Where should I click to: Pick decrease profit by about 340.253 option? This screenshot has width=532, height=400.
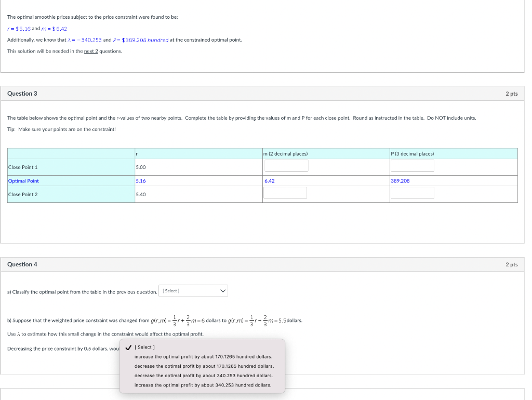click(204, 376)
